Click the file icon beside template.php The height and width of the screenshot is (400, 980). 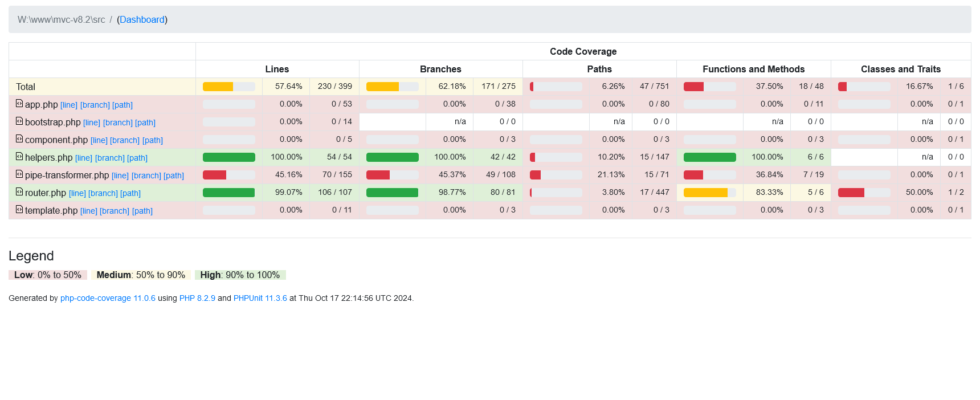[x=19, y=210]
